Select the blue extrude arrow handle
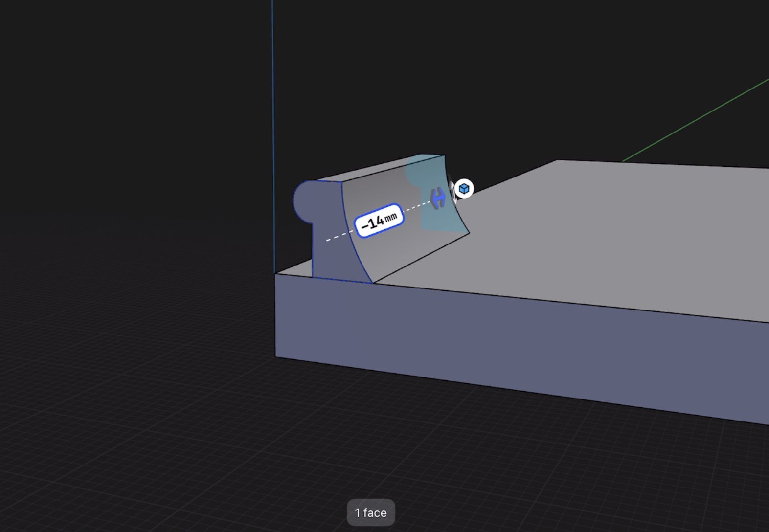 438,198
